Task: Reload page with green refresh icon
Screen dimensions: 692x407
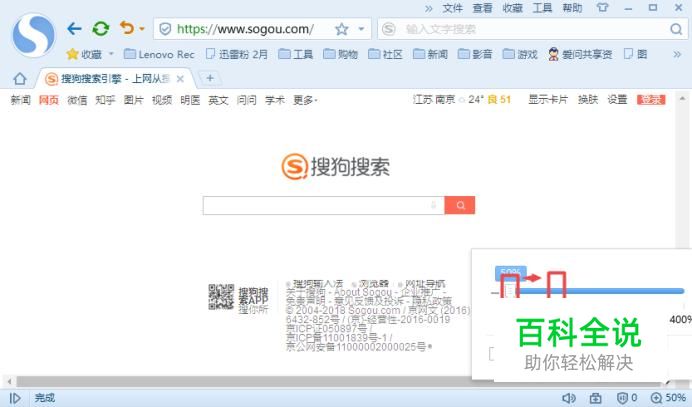Action: [x=101, y=29]
